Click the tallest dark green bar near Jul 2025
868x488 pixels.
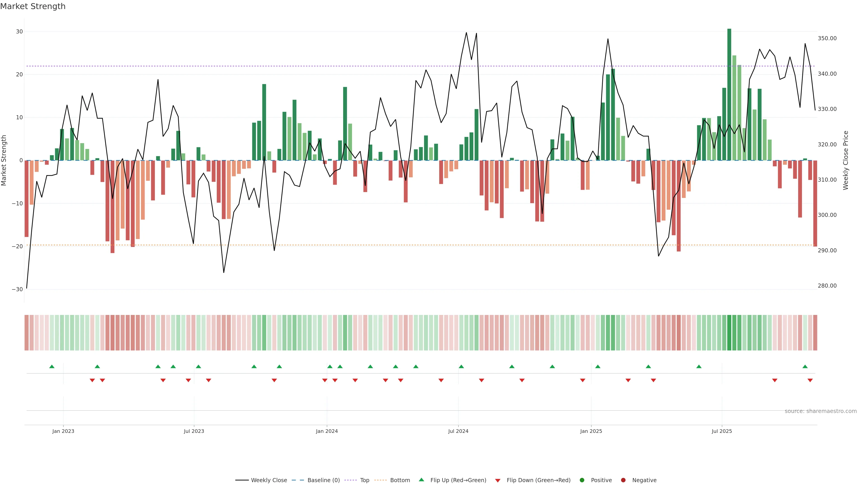[x=729, y=94]
